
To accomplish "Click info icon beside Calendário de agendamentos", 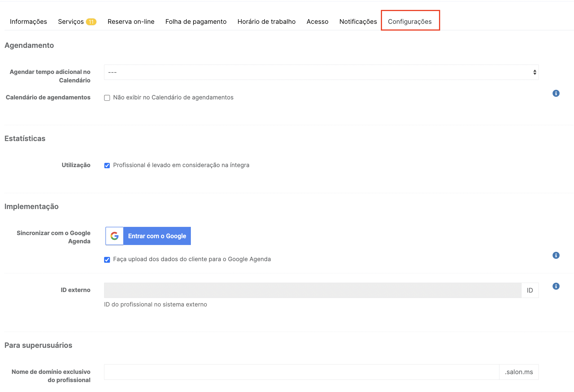I will point(556,93).
